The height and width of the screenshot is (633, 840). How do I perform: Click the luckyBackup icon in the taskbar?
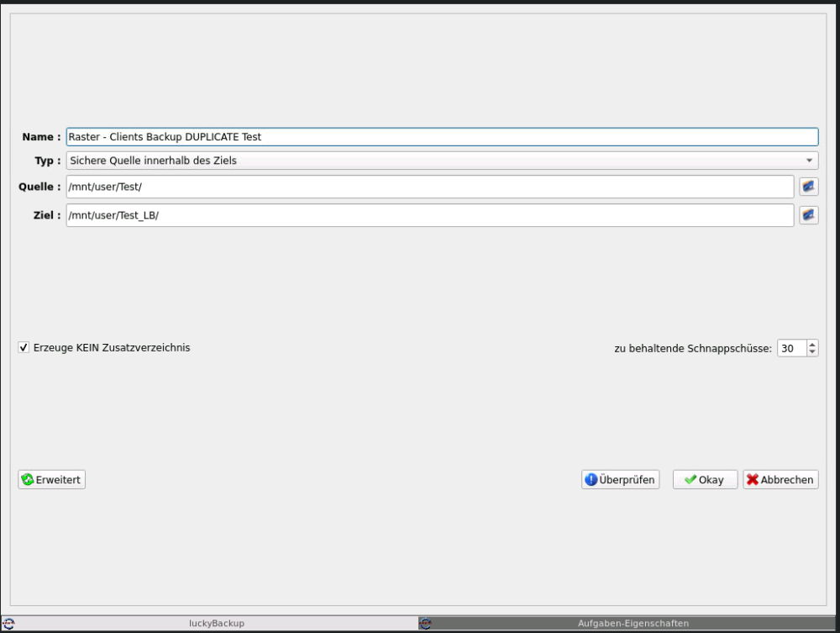pyautogui.click(x=8, y=624)
